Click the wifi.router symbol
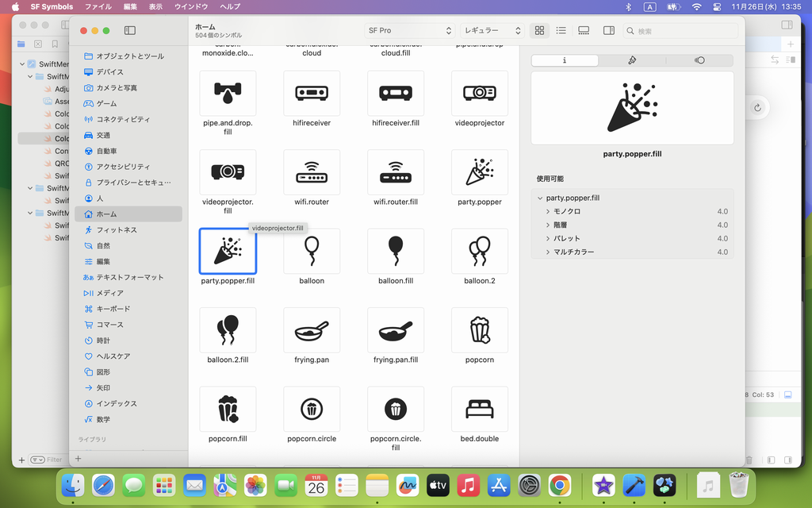812x508 pixels. click(312, 172)
